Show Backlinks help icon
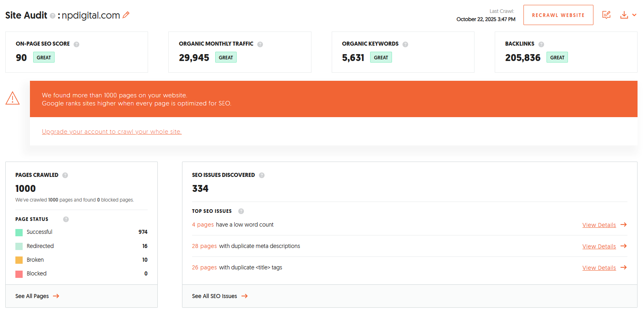 (x=541, y=44)
